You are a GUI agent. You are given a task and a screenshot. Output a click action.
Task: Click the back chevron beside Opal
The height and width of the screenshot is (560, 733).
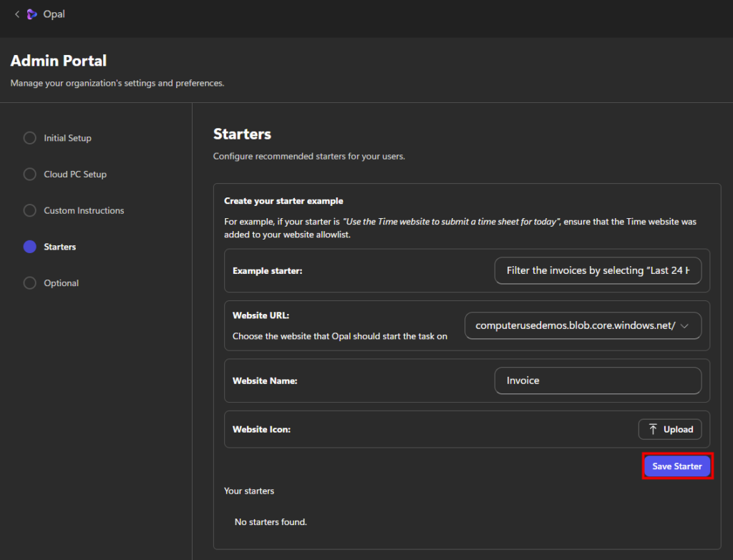16,14
